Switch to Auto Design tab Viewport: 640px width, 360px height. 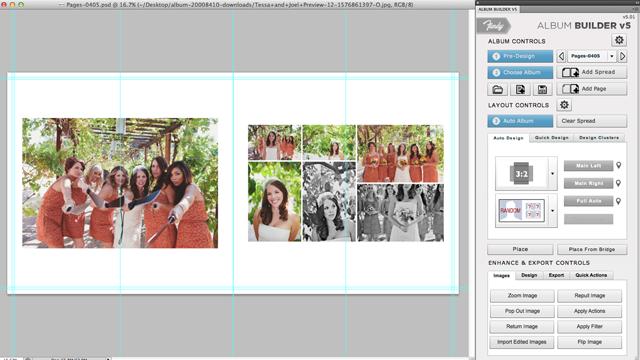(508, 138)
